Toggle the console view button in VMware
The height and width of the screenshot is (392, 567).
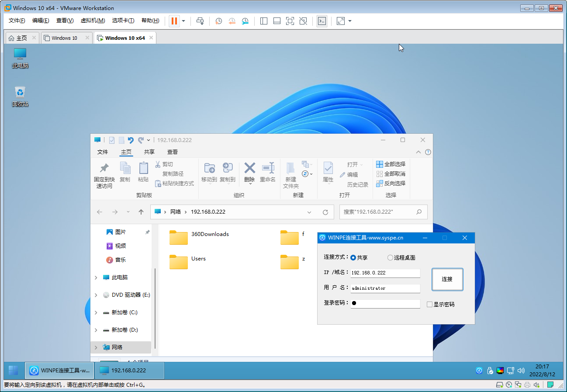tap(322, 21)
